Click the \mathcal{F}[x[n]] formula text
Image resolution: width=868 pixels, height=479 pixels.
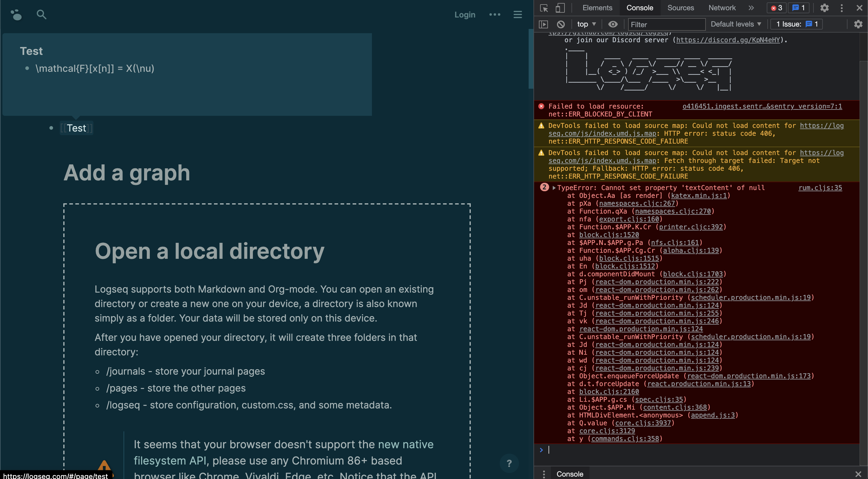click(95, 68)
